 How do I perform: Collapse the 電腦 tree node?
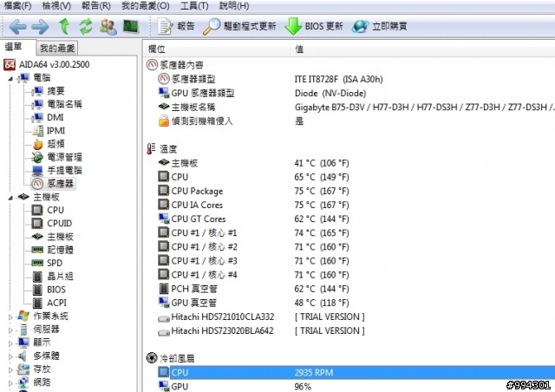[x=10, y=79]
